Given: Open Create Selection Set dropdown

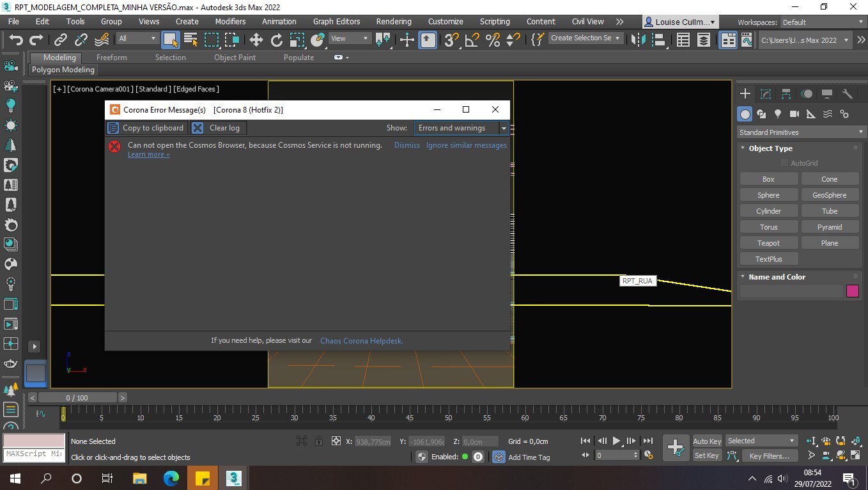Looking at the screenshot, I should (x=585, y=38).
